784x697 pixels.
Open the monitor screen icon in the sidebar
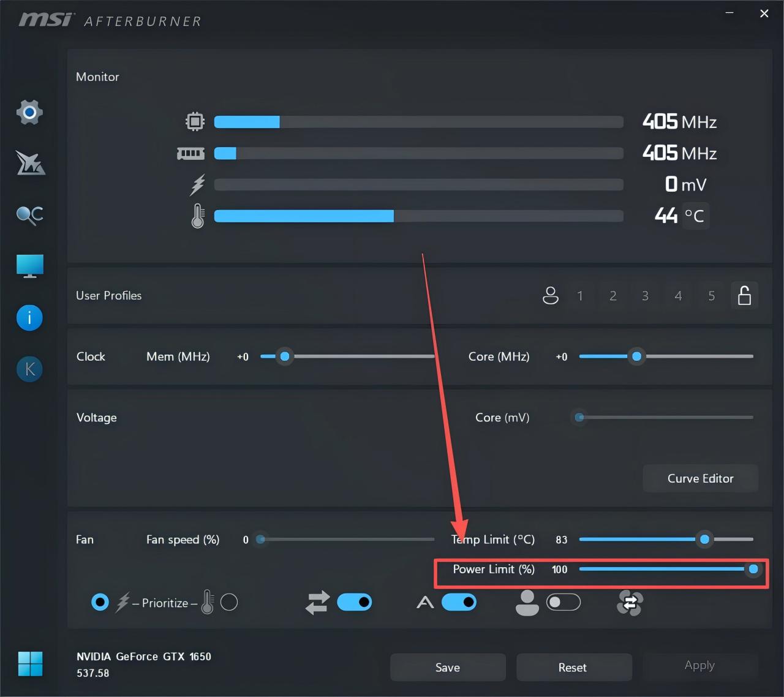pos(30,266)
